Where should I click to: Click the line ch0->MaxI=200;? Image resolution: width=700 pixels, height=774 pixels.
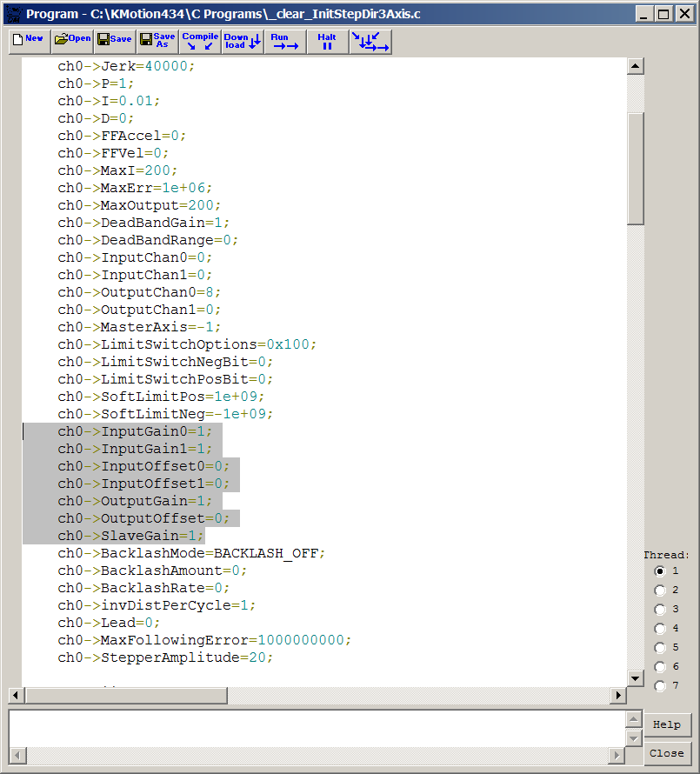[117, 170]
